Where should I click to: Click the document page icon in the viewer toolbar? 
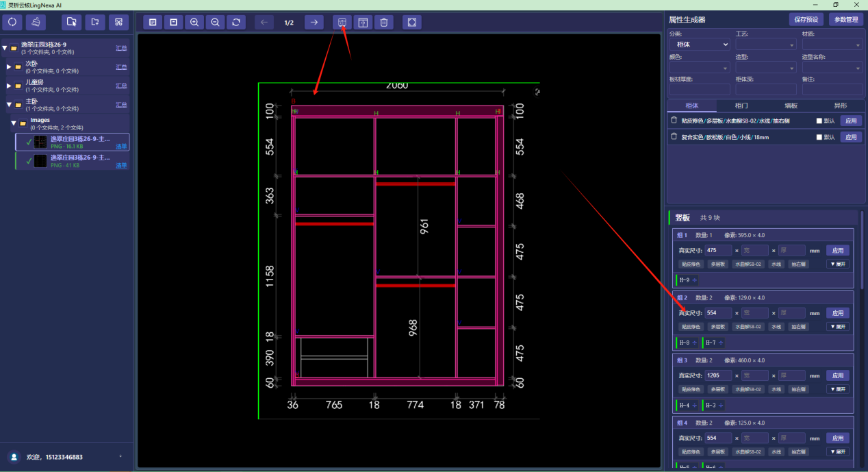click(x=153, y=23)
